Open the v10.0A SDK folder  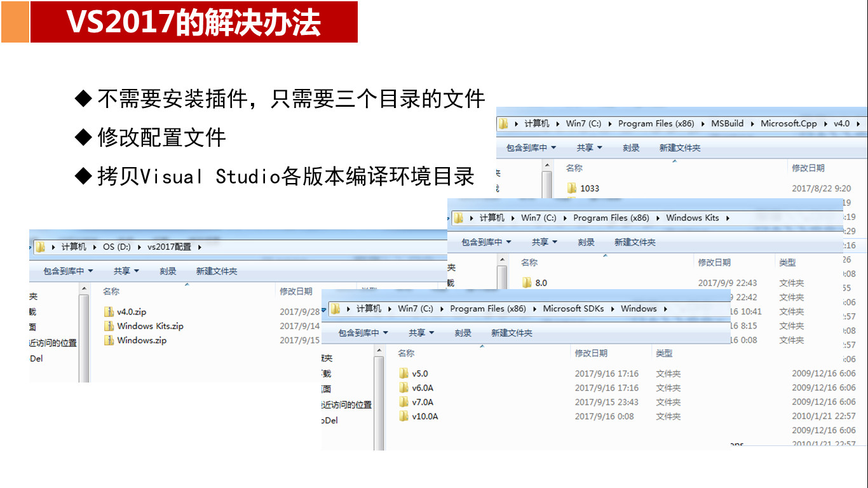pyautogui.click(x=419, y=416)
